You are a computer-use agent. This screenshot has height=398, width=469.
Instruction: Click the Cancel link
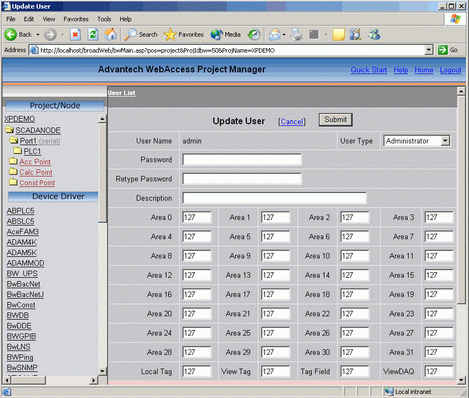[x=292, y=122]
